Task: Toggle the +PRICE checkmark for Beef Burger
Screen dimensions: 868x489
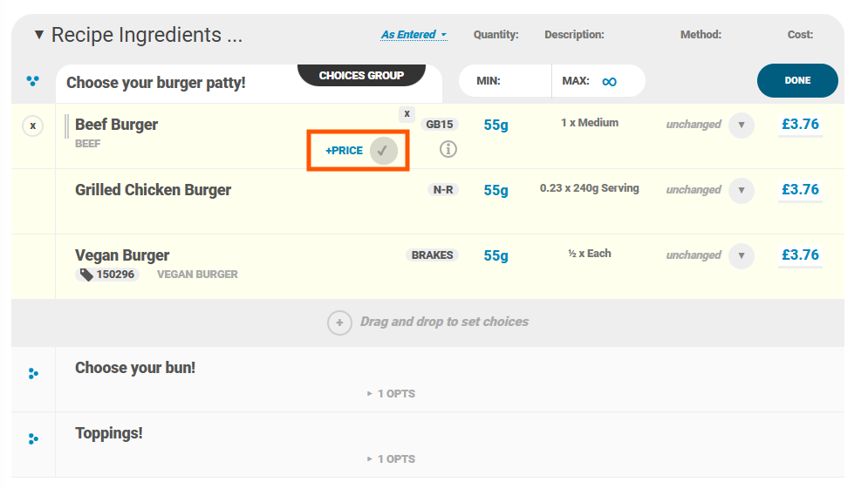Action: click(383, 151)
